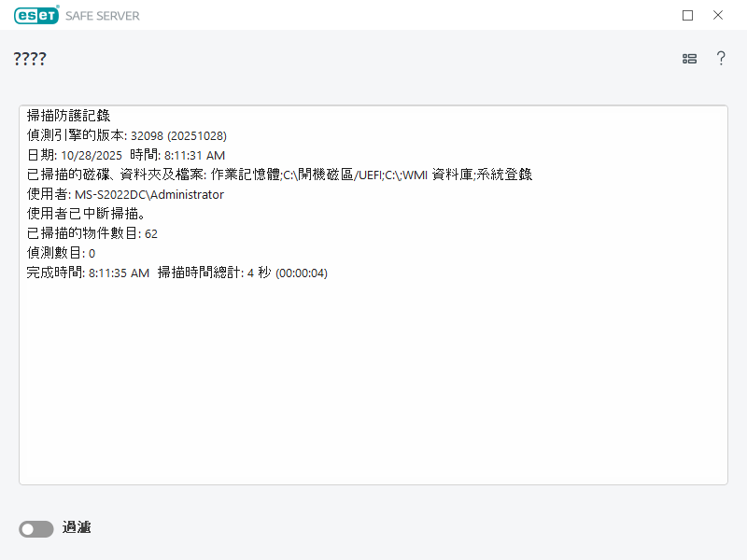
Task: Open help with the question mark icon
Action: (721, 58)
